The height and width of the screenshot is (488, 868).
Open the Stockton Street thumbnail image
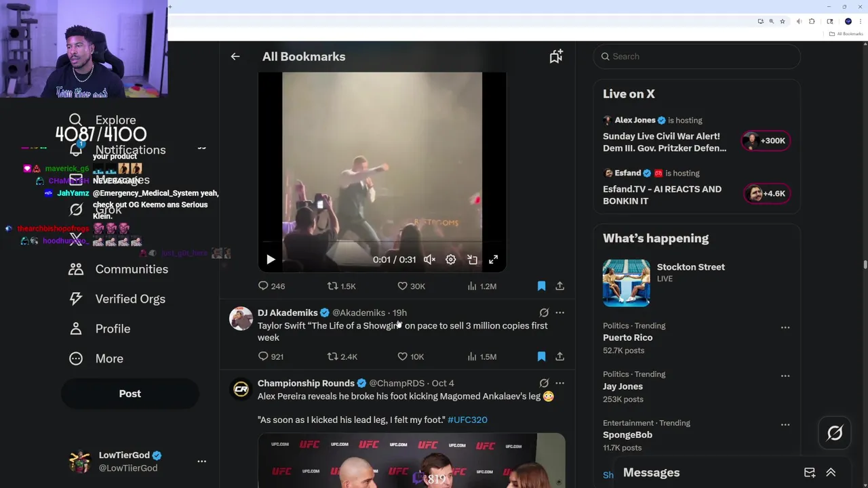tap(626, 283)
